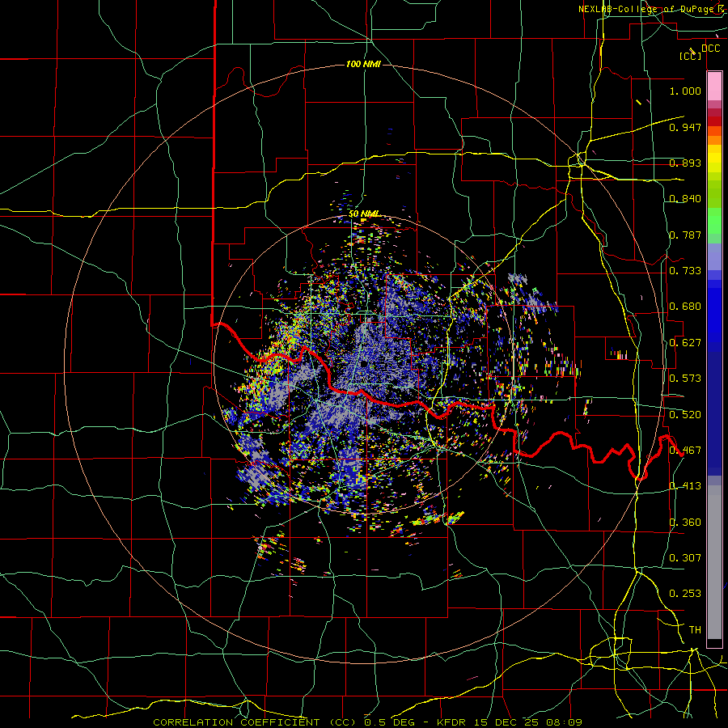Click the 100 NMI range ring label
The height and width of the screenshot is (728, 728).
click(363, 64)
